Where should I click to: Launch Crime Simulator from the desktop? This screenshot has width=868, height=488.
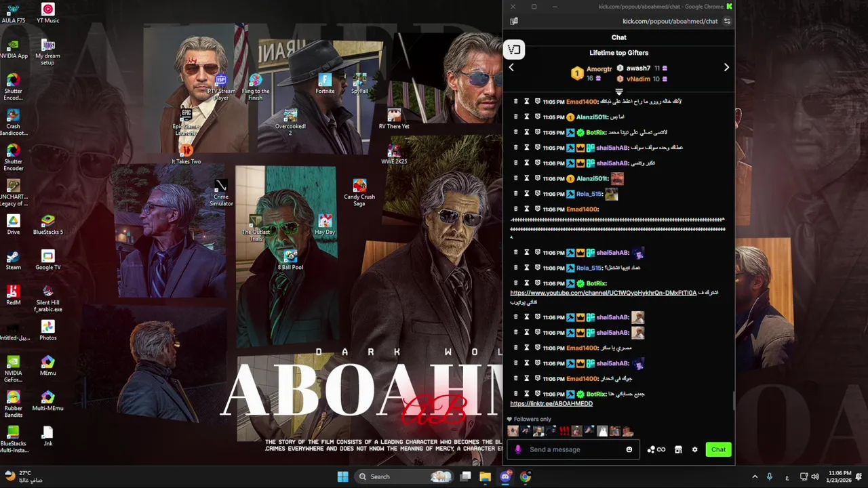click(221, 193)
